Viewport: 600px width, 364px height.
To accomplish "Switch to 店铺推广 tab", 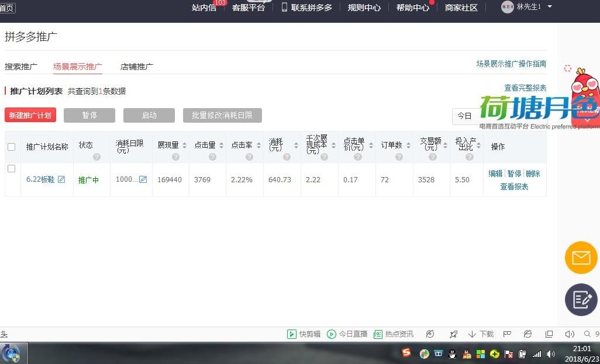I will [137, 67].
